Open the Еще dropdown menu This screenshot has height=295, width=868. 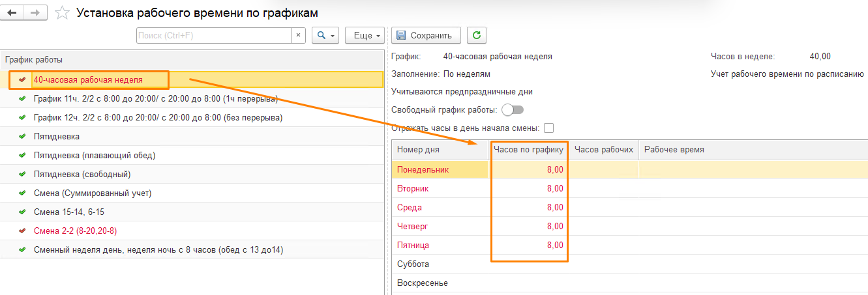pos(363,35)
